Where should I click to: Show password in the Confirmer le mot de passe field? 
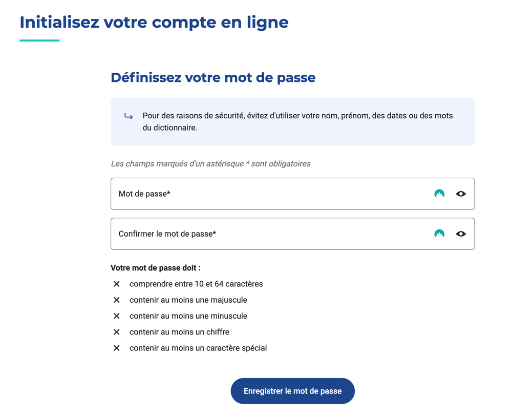point(461,234)
